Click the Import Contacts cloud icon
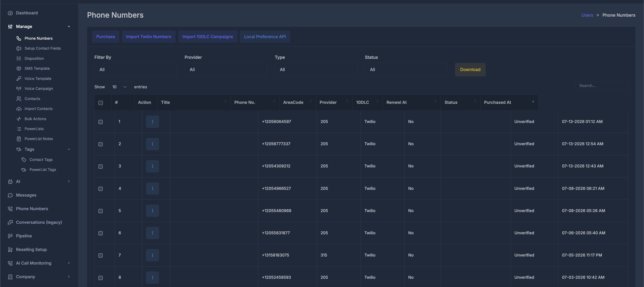 (19, 109)
